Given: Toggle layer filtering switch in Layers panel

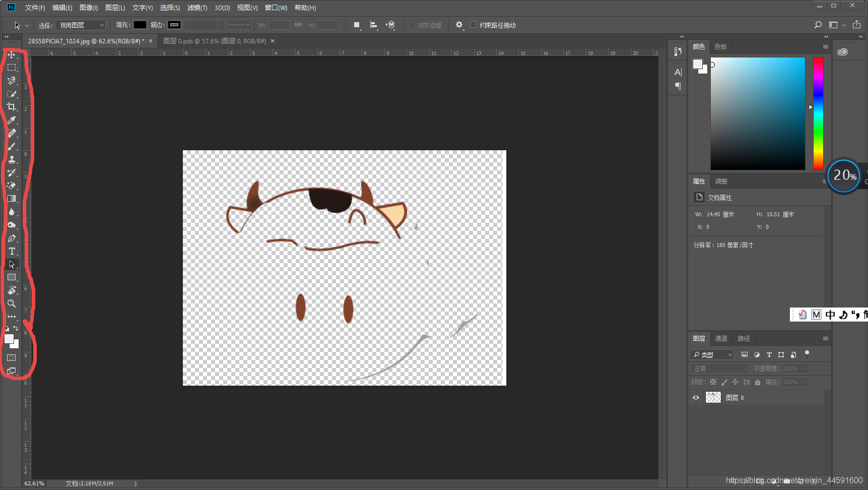Looking at the screenshot, I should (807, 354).
